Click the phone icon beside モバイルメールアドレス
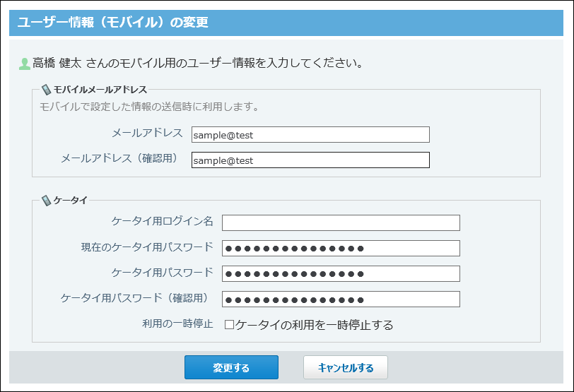 [46, 90]
